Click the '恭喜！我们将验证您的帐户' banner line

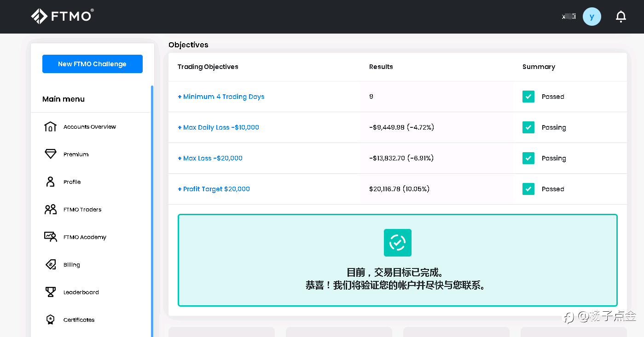[x=397, y=285]
